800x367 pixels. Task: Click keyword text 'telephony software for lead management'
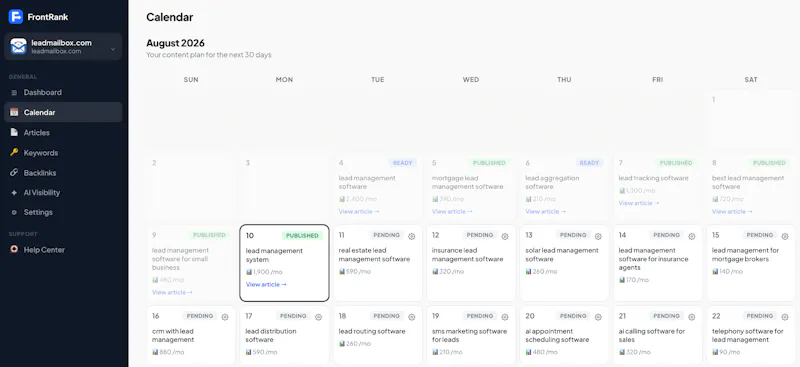tap(747, 335)
